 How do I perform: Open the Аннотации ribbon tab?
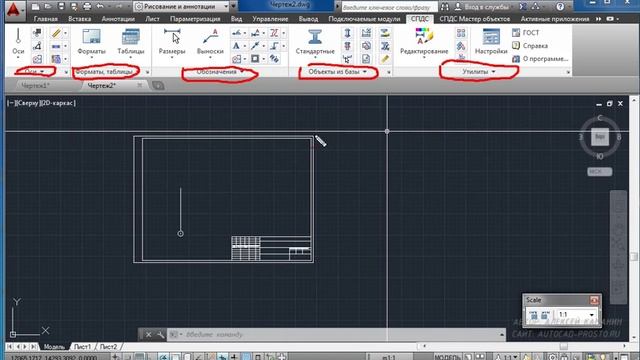(118, 19)
